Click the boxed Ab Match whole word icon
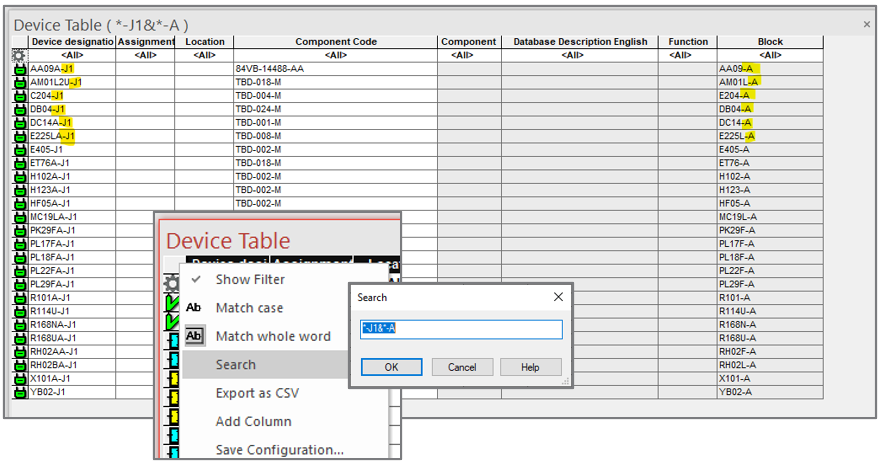880x463 pixels. pos(194,336)
